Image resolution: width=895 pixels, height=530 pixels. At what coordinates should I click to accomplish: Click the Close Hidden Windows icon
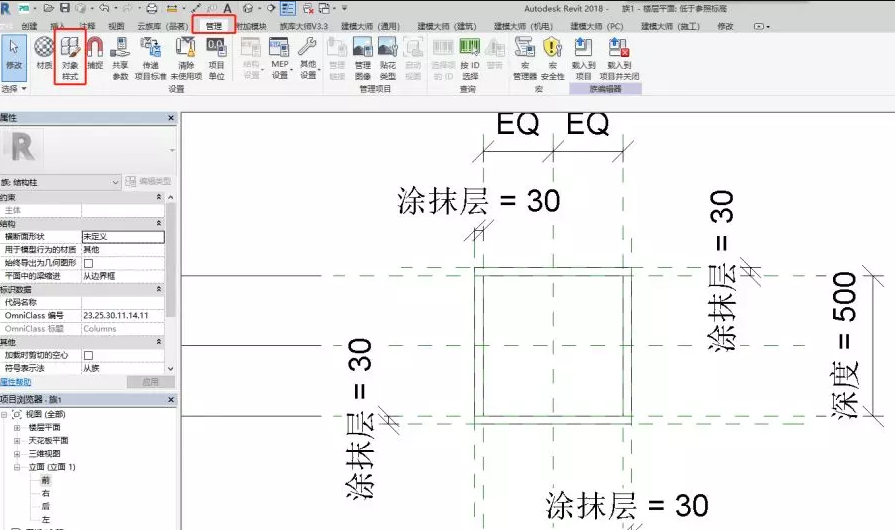tap(308, 9)
